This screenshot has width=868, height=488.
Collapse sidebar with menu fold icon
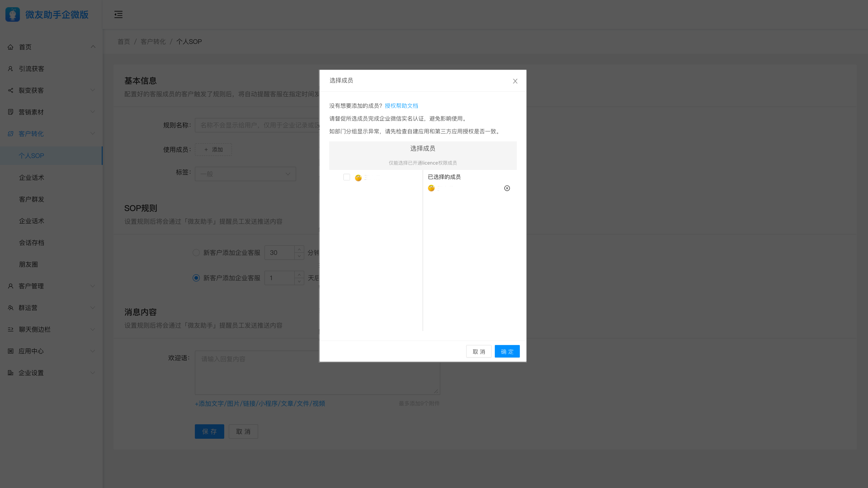tap(118, 14)
